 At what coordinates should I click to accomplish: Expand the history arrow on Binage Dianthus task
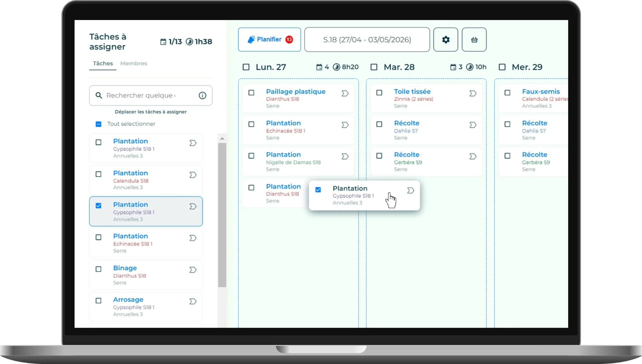(193, 270)
